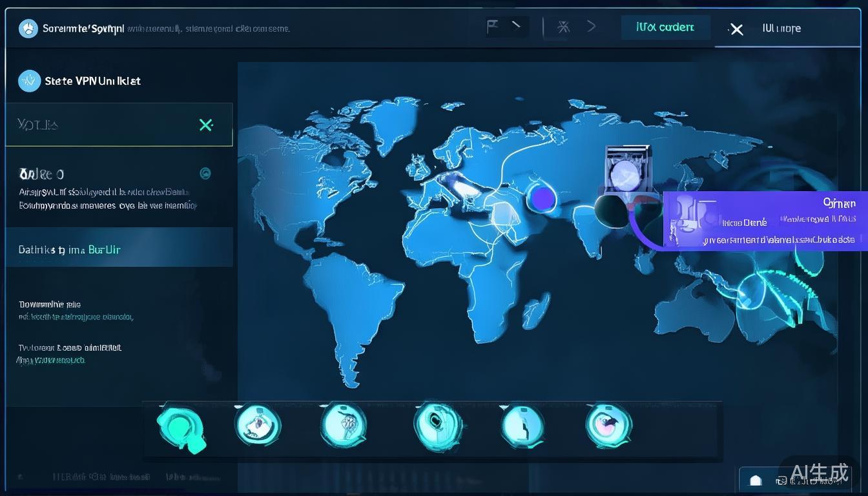Select the solid teal blob icon in the bottom dock

tap(180, 427)
